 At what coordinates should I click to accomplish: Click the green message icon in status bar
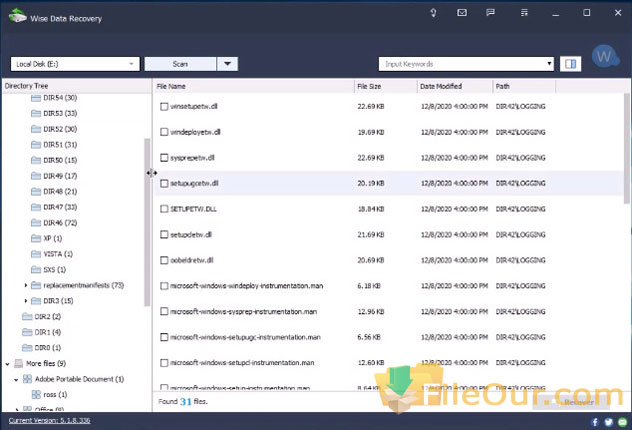click(x=622, y=422)
